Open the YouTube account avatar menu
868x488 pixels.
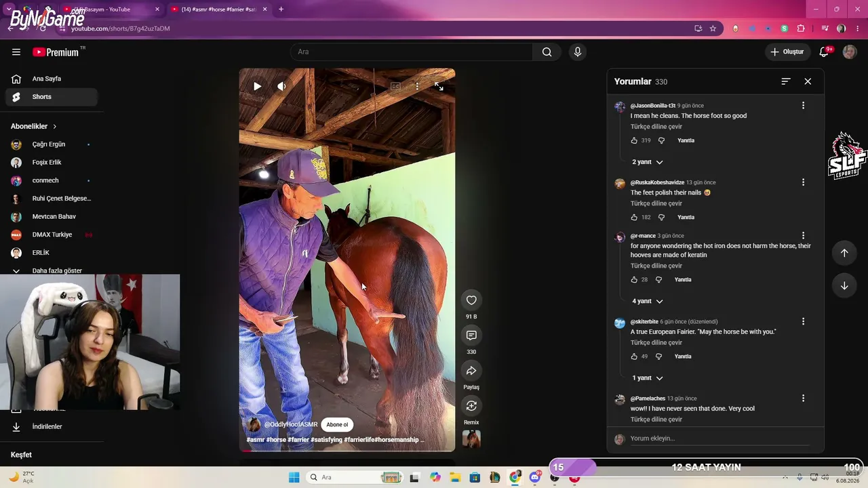click(850, 52)
